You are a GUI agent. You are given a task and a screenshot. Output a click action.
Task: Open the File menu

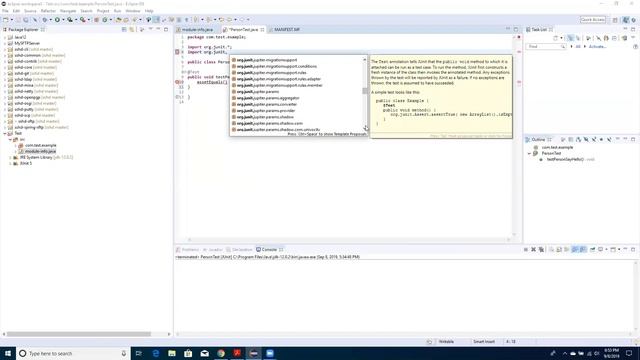point(5,11)
